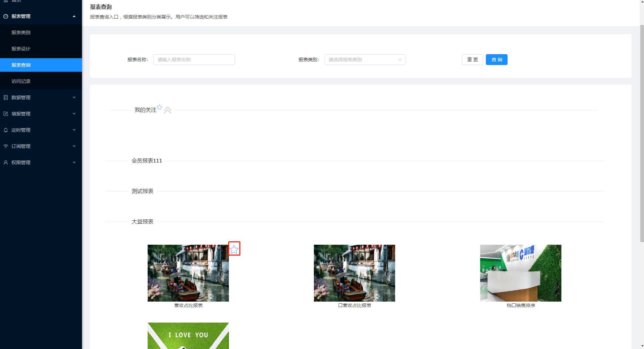Focus the 报表名称 input field
The image size is (644, 349).
[194, 60]
